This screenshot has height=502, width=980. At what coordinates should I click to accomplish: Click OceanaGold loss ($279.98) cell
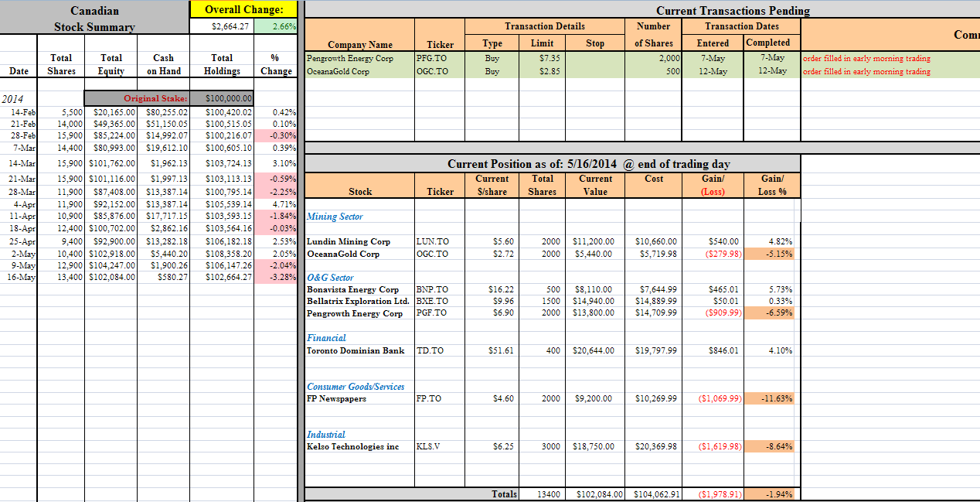(713, 254)
